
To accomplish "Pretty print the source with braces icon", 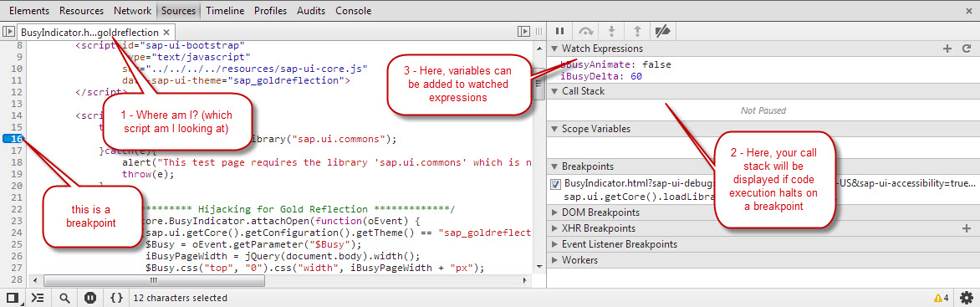I will tap(116, 298).
